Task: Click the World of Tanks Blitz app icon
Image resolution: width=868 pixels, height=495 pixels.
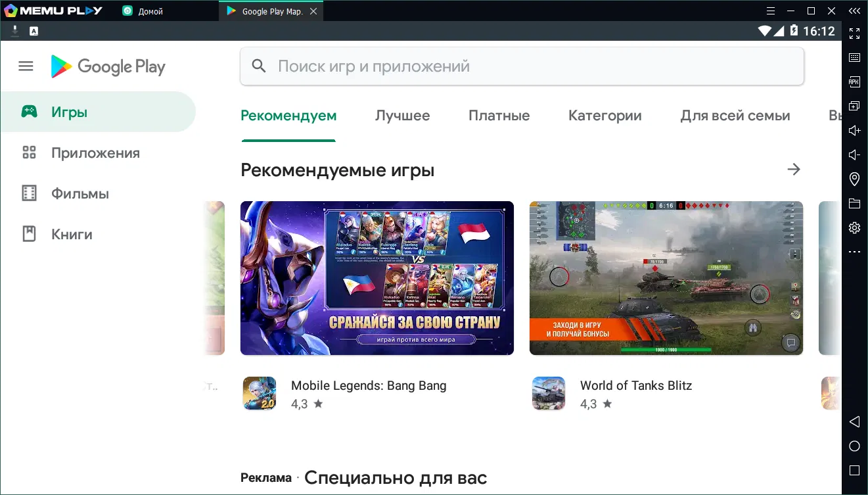Action: coord(548,393)
